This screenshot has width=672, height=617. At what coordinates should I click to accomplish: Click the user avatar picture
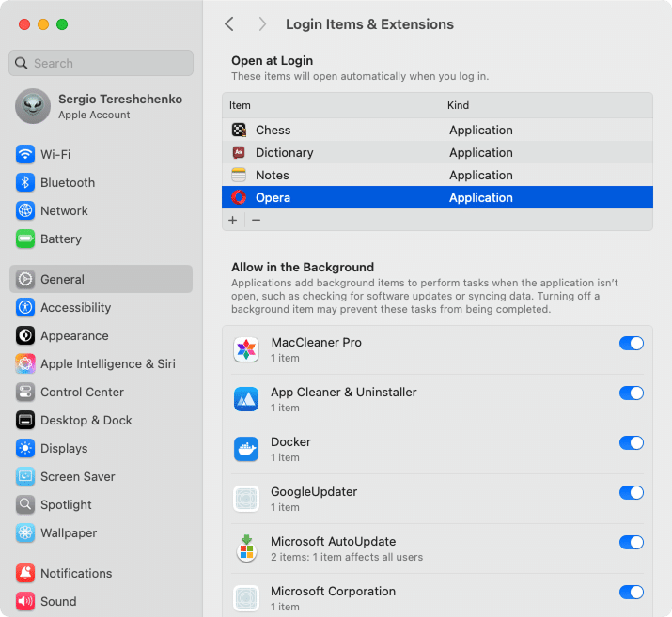click(33, 106)
